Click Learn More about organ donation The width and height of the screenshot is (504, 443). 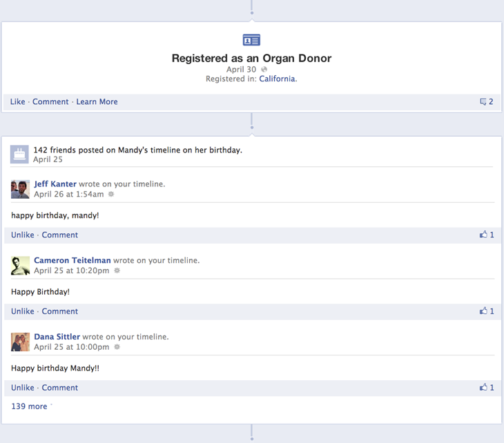coord(97,102)
